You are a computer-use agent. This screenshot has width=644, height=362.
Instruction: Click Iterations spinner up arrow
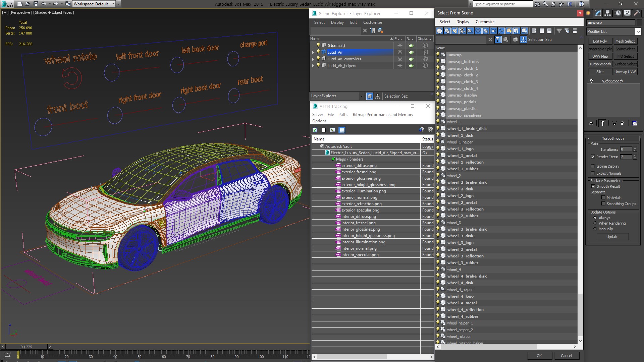[635, 148]
